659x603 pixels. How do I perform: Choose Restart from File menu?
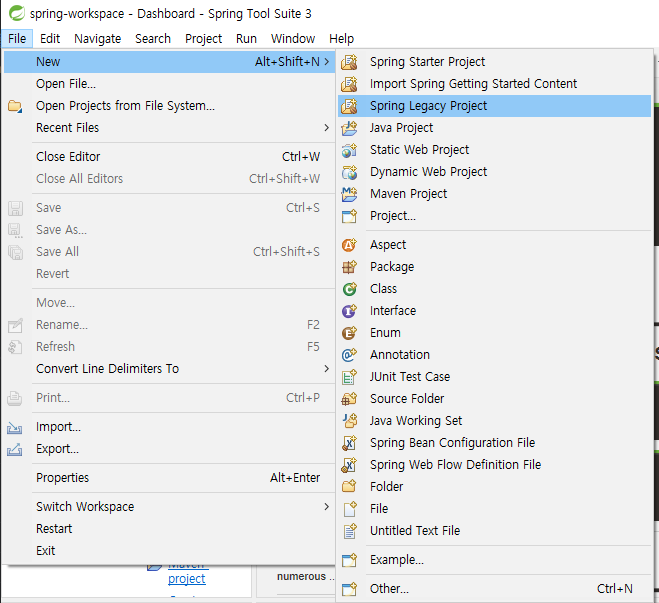[169, 529]
